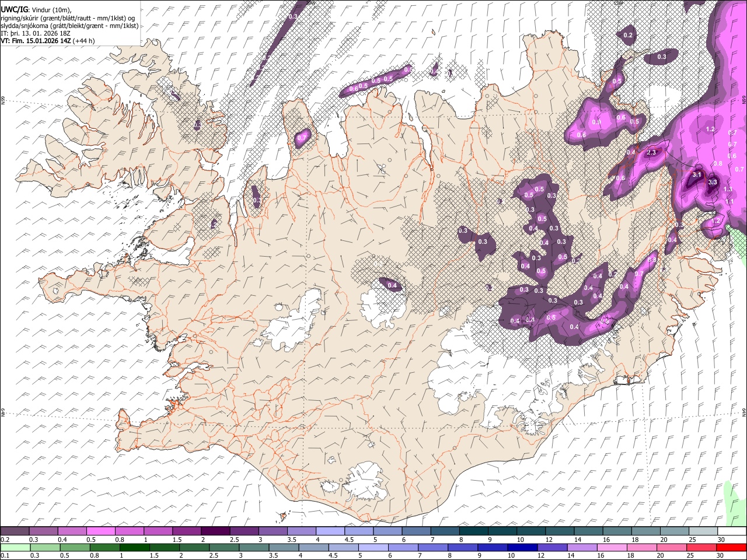The width and height of the screenshot is (747, 560).
Task: Click the 0.2 snowfall value on the map
Action: point(628,36)
